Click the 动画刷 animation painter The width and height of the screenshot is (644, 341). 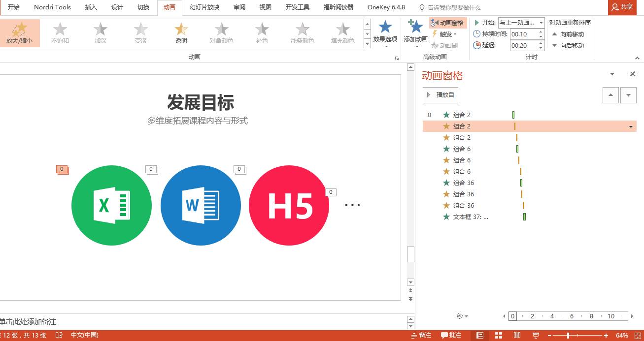point(444,45)
